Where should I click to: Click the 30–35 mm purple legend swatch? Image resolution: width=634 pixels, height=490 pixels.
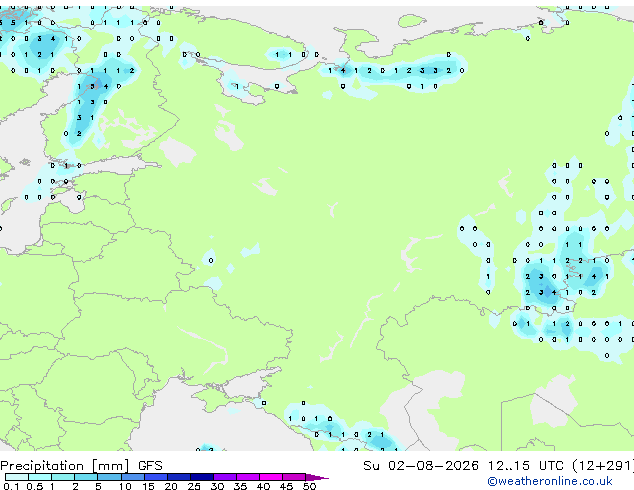click(x=225, y=477)
